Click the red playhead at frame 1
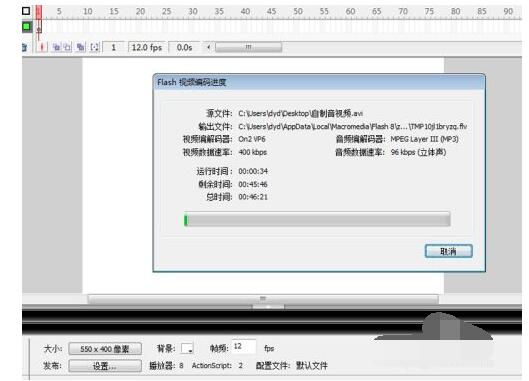 coord(39,12)
